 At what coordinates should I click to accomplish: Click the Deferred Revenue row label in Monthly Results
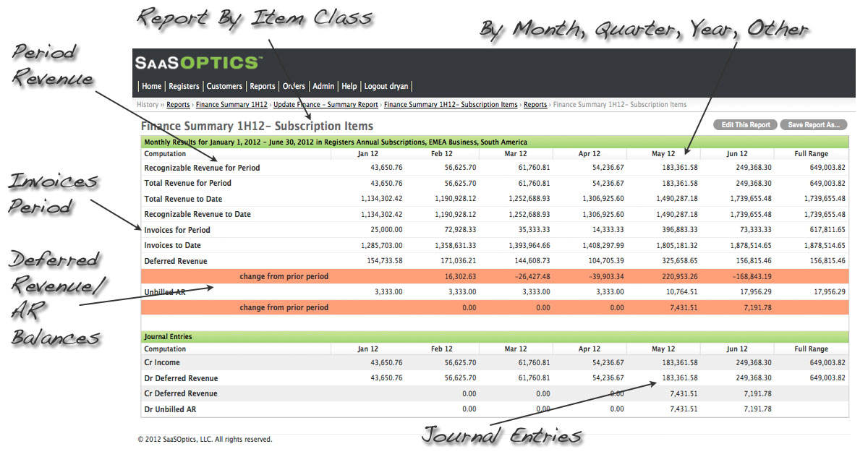point(175,261)
